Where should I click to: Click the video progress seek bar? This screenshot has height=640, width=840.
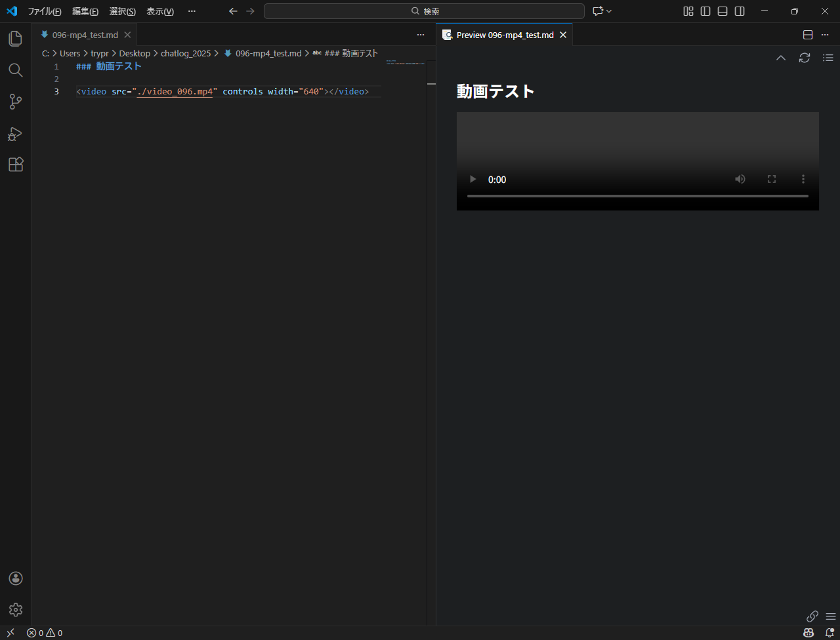click(x=637, y=196)
